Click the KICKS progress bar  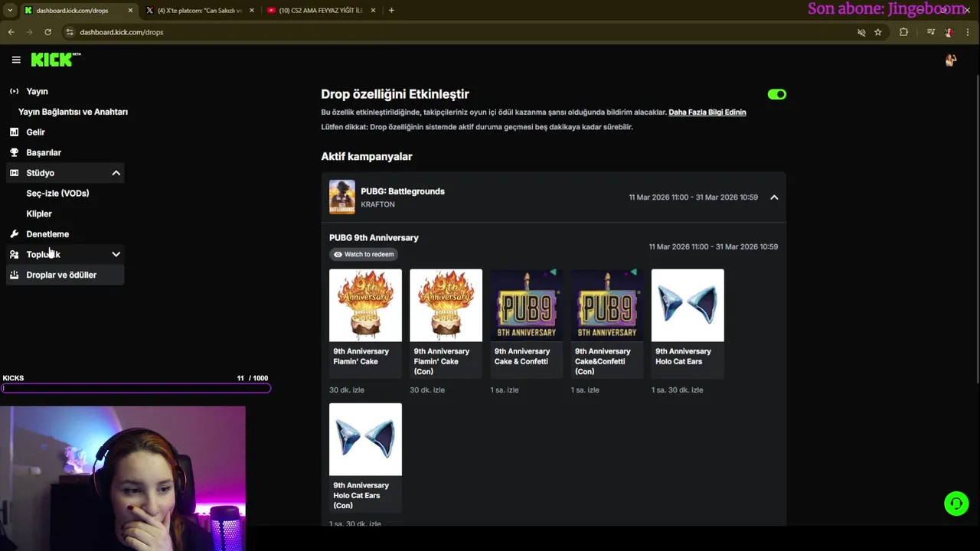tap(136, 388)
